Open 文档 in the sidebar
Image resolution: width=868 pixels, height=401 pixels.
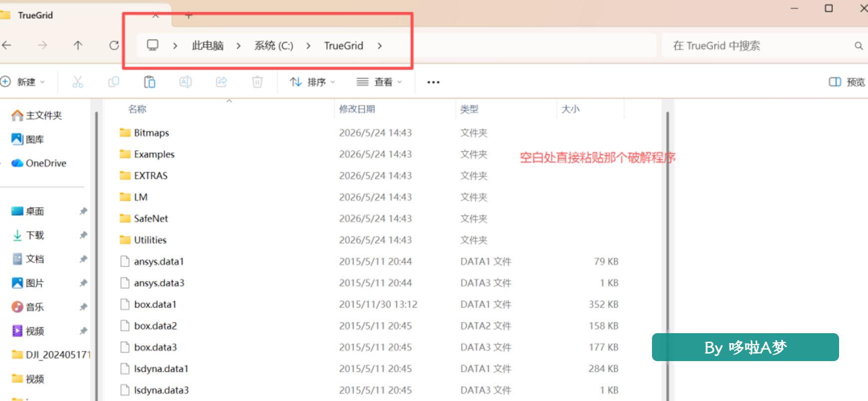[x=28, y=259]
